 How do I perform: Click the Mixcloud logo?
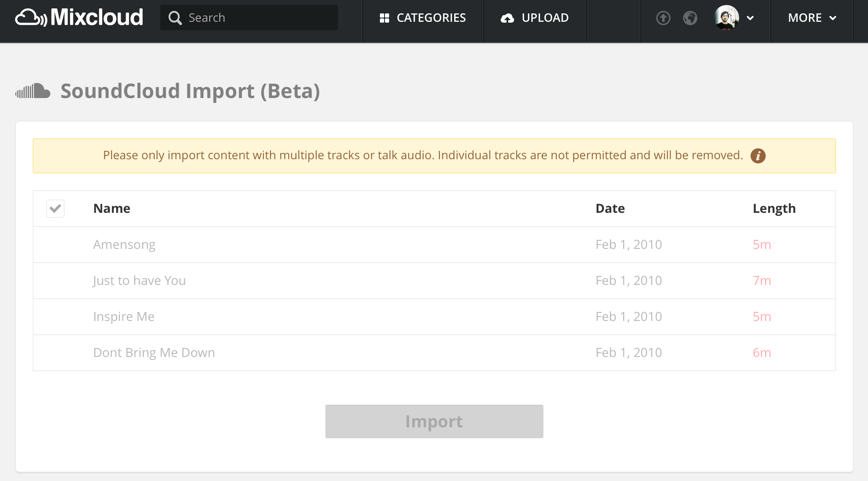[79, 18]
